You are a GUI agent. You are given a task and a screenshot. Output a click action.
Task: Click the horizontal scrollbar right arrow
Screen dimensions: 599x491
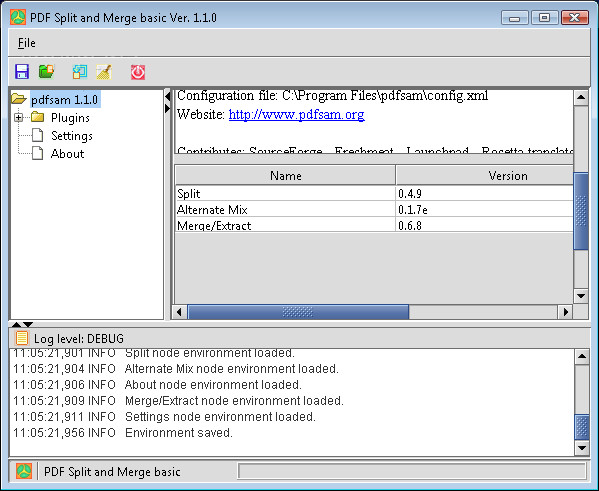pyautogui.click(x=565, y=312)
